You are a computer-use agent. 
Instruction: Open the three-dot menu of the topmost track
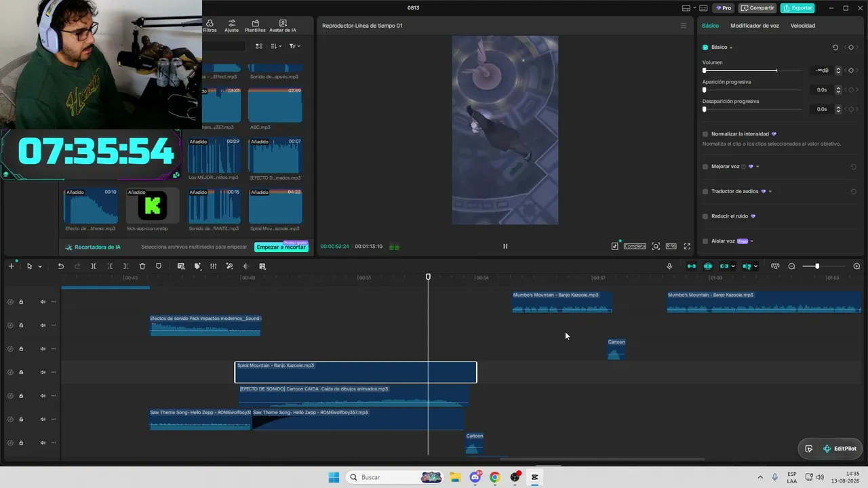click(x=54, y=302)
